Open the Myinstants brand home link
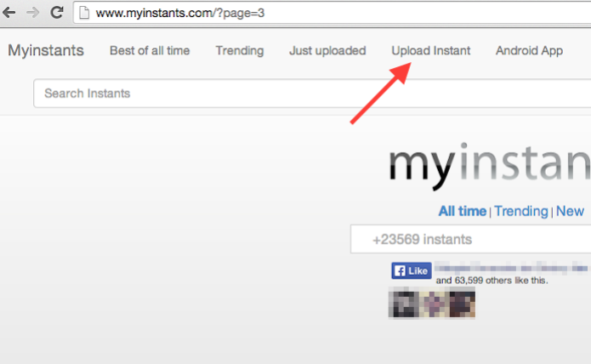Viewport: 591px width, 364px height. pyautogui.click(x=46, y=50)
